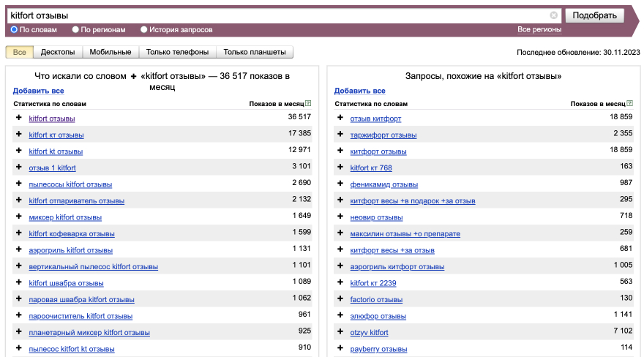Switch to the 'Только планшеты' tab
The width and height of the screenshot is (644, 357).
[x=255, y=52]
